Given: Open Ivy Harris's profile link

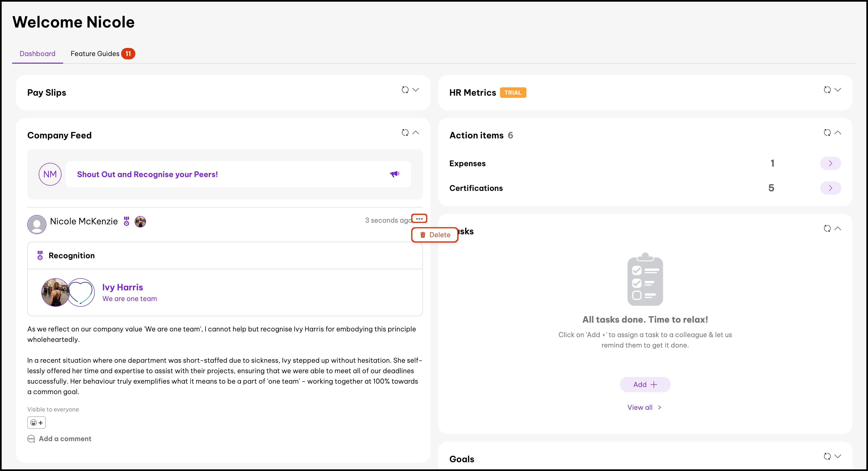Looking at the screenshot, I should point(123,287).
